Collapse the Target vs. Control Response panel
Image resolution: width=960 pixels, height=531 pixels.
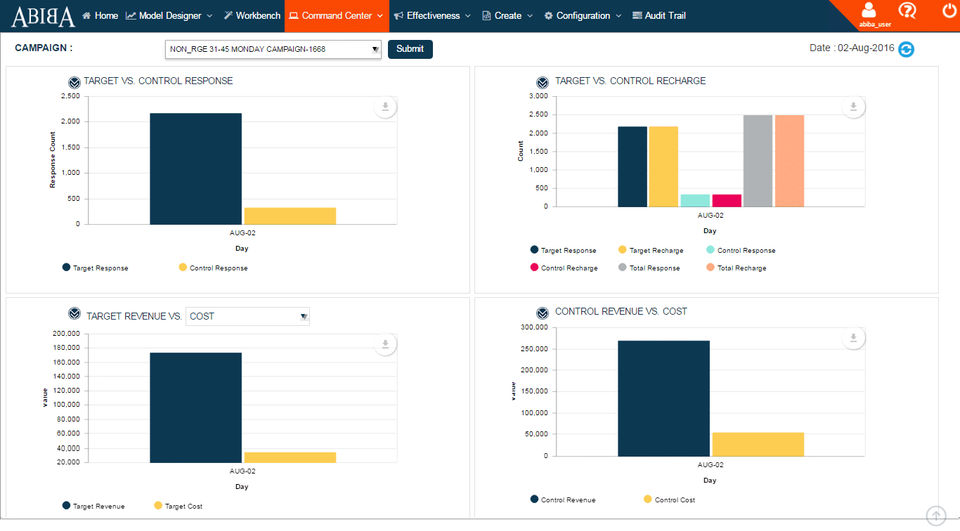click(x=74, y=82)
